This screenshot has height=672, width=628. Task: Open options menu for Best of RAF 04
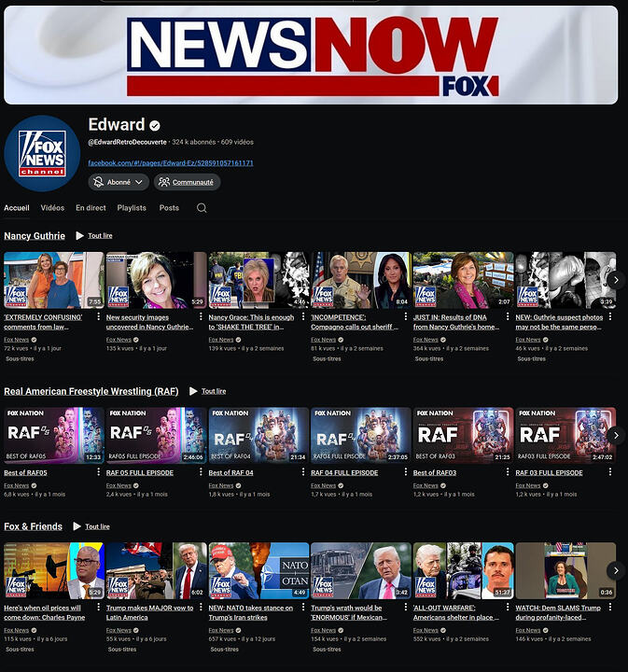point(303,472)
